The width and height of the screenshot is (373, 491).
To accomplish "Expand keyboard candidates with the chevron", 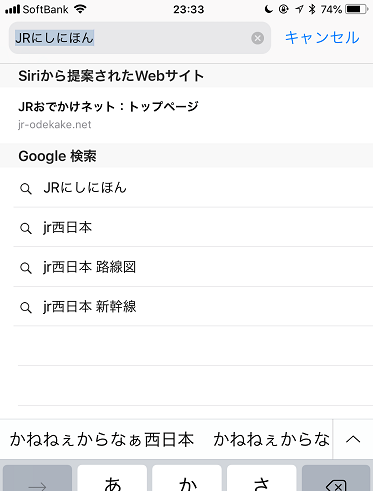I will click(x=353, y=439).
